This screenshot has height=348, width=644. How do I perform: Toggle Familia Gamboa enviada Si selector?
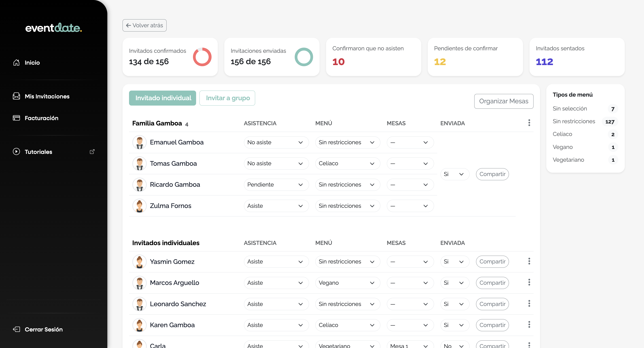pos(454,174)
